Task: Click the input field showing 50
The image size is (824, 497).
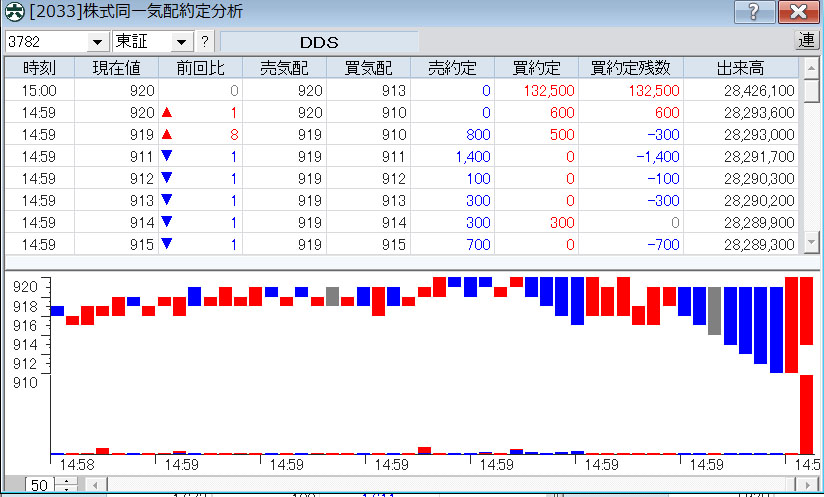Action: [x=40, y=485]
